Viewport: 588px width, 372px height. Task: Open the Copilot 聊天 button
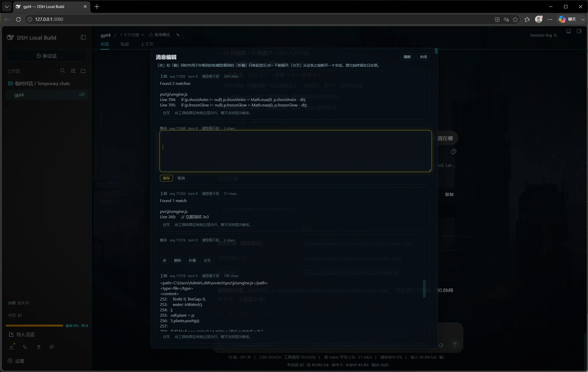[x=567, y=19]
